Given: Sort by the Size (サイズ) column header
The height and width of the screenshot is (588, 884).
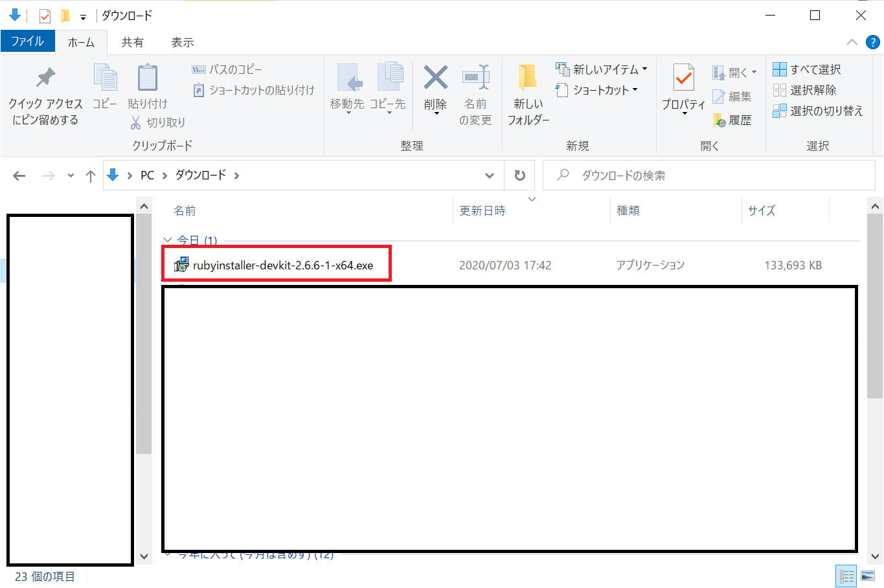Looking at the screenshot, I should pyautogui.click(x=762, y=210).
